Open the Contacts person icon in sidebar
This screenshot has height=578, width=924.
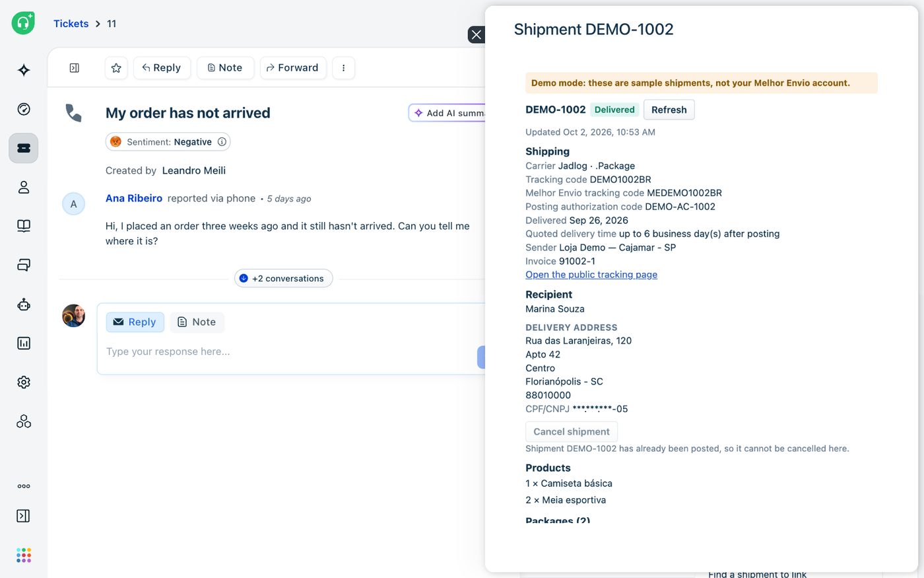(24, 187)
